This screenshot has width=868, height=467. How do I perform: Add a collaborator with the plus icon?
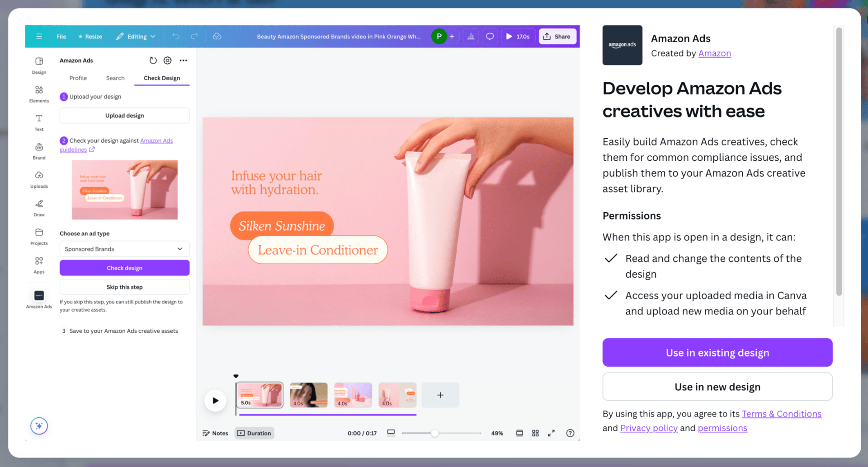(x=452, y=37)
